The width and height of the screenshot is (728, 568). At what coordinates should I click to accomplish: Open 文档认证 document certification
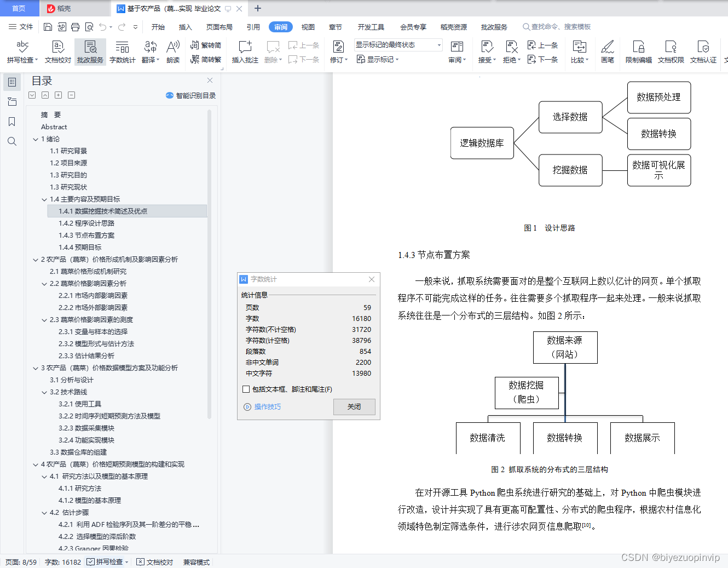703,52
